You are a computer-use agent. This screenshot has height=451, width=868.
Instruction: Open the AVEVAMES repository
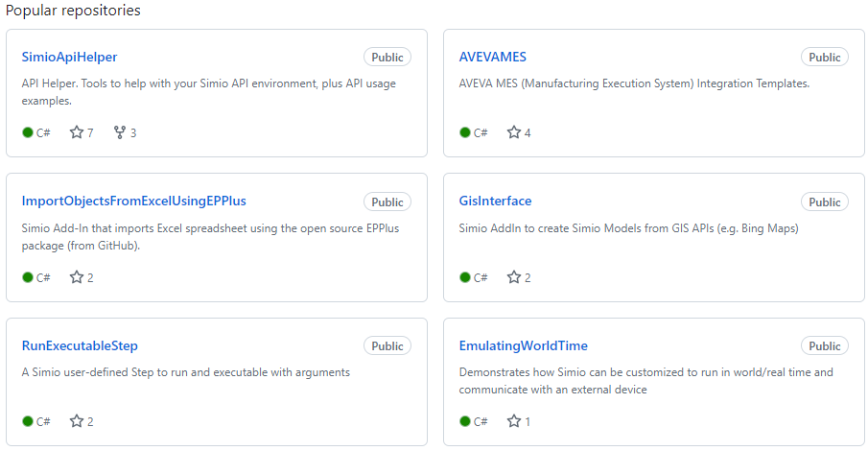(x=492, y=57)
